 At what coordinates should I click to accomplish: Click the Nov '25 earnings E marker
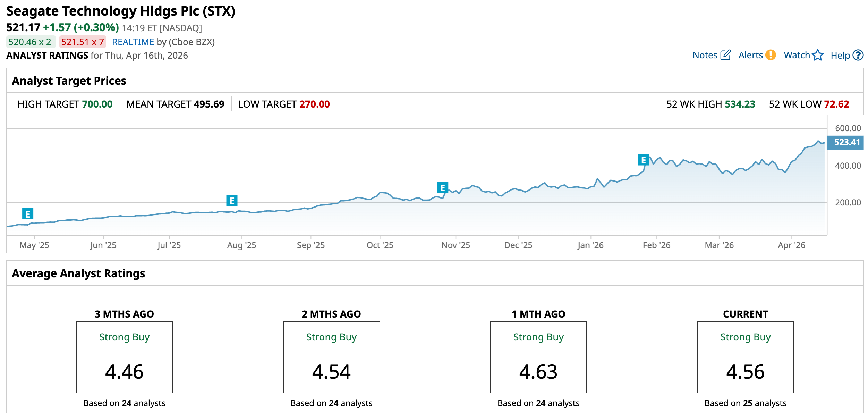click(442, 188)
